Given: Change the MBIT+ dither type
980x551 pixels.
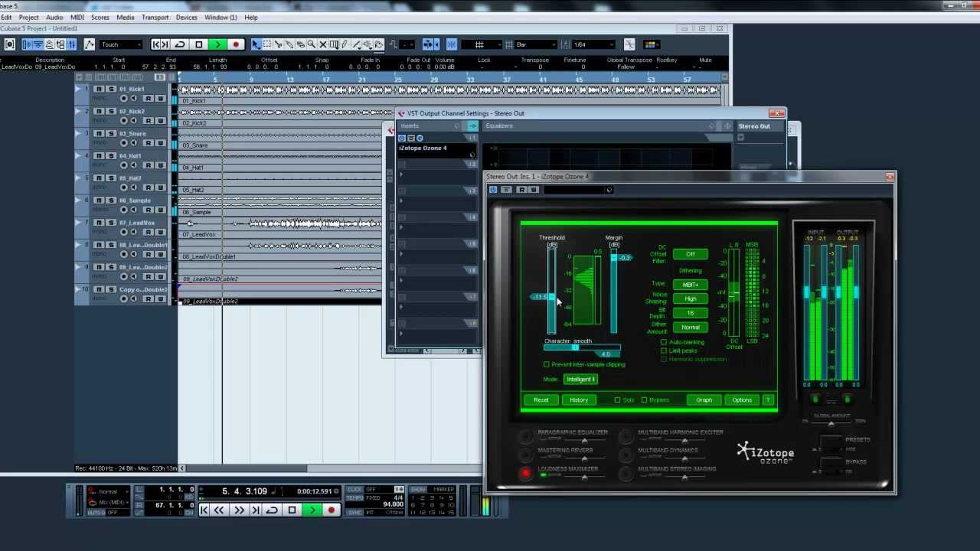Looking at the screenshot, I should click(x=690, y=285).
